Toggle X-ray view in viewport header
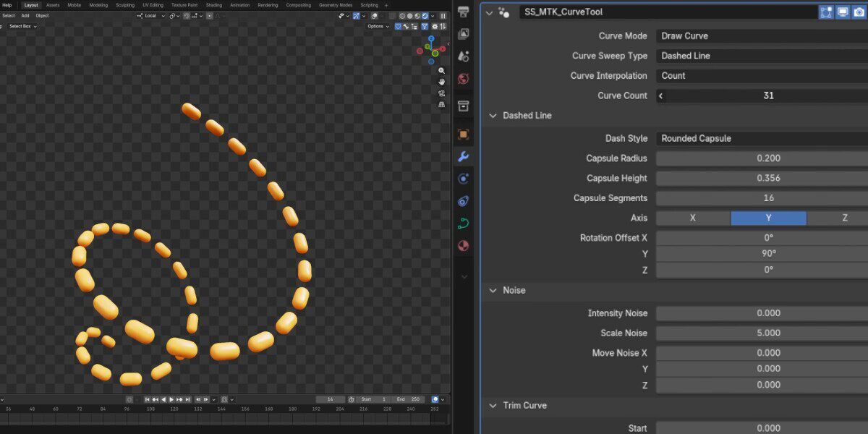 tap(392, 16)
